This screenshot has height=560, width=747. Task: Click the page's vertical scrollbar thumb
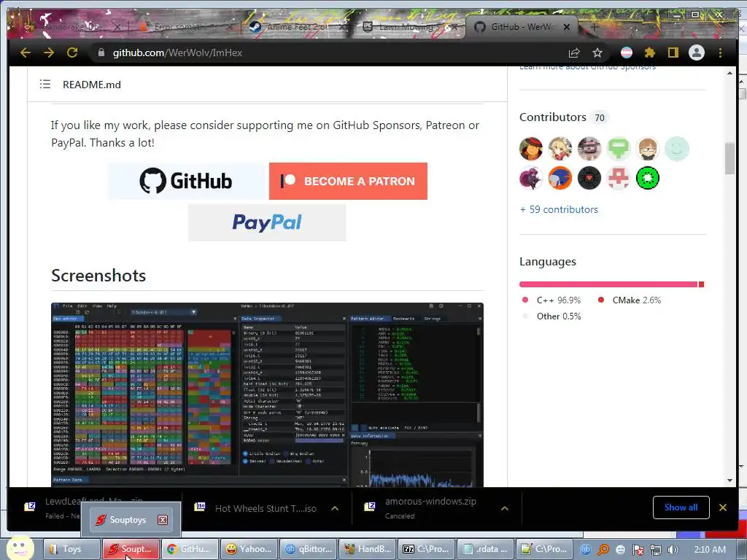point(729,158)
